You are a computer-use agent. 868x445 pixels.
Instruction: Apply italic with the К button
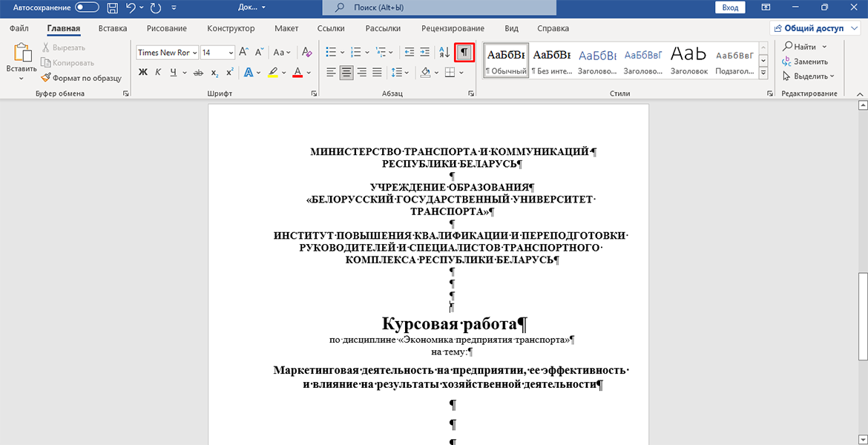158,72
